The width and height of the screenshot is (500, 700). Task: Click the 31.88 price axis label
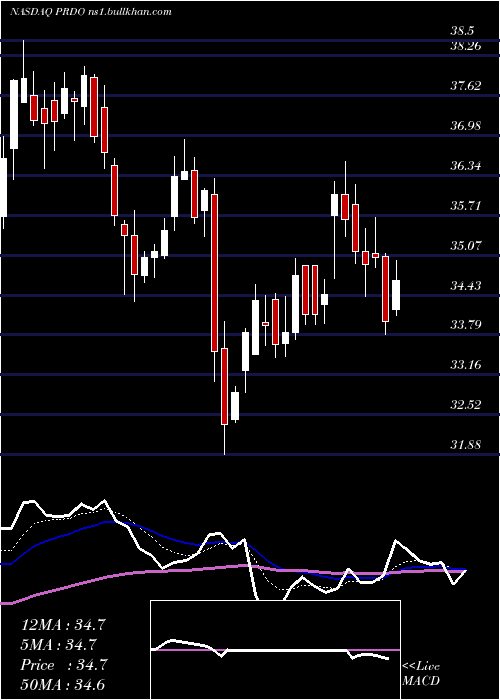tap(466, 444)
